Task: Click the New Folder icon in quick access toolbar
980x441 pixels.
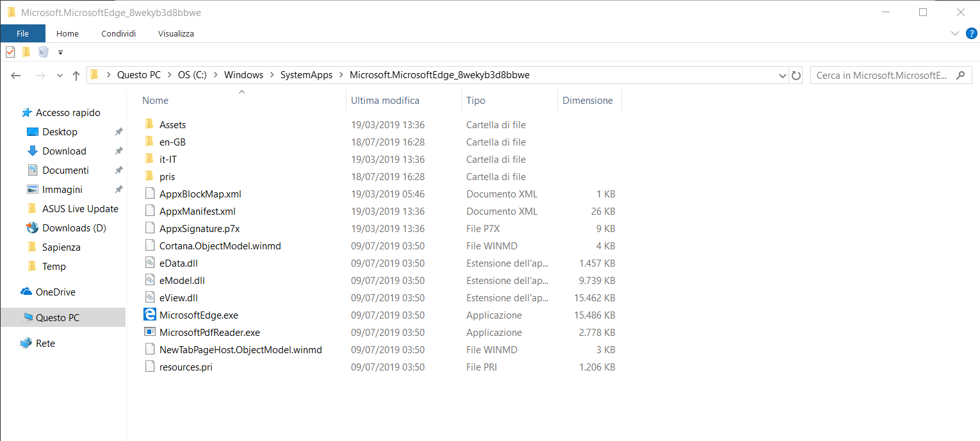Action: tap(26, 52)
